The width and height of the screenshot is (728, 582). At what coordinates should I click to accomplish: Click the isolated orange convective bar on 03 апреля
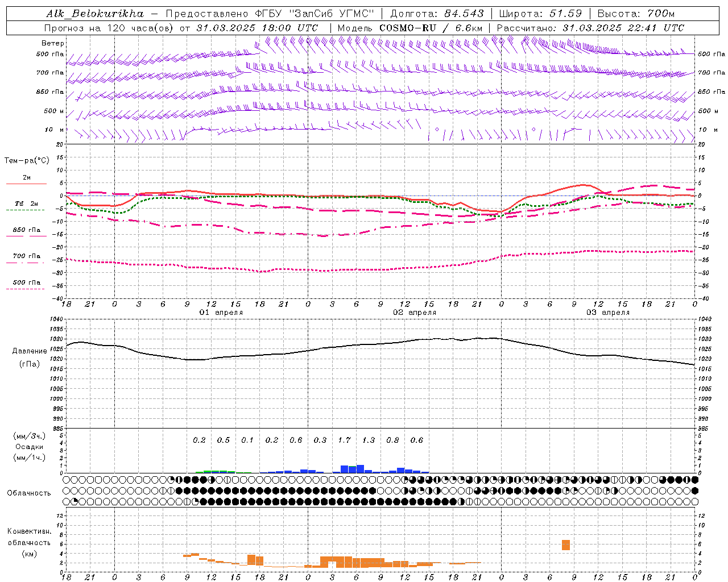(566, 545)
